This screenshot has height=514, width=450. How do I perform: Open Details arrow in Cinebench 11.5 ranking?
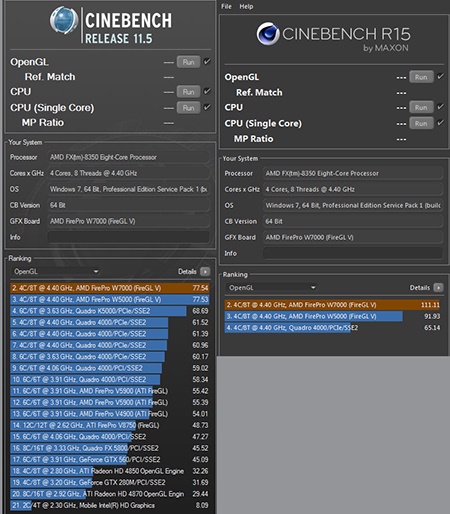(x=205, y=272)
